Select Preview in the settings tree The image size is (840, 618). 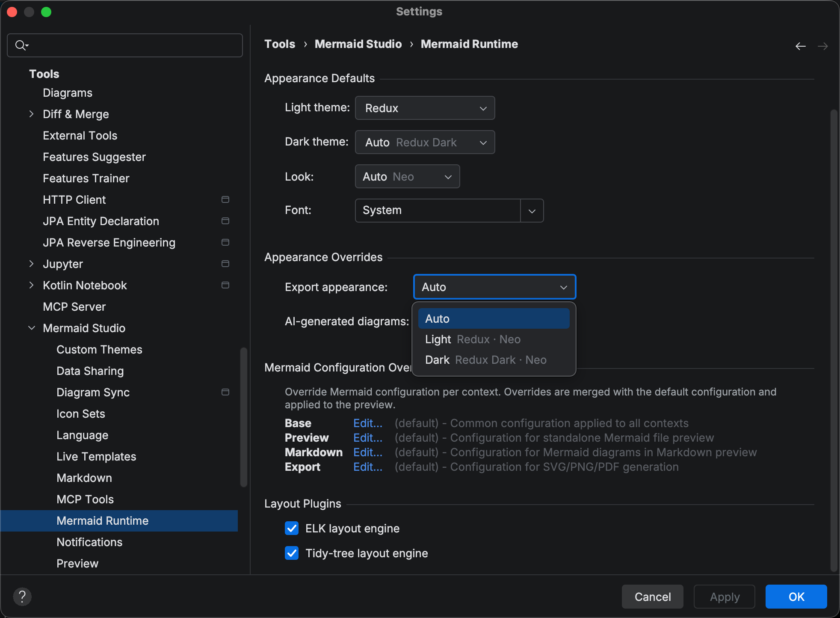pos(77,563)
